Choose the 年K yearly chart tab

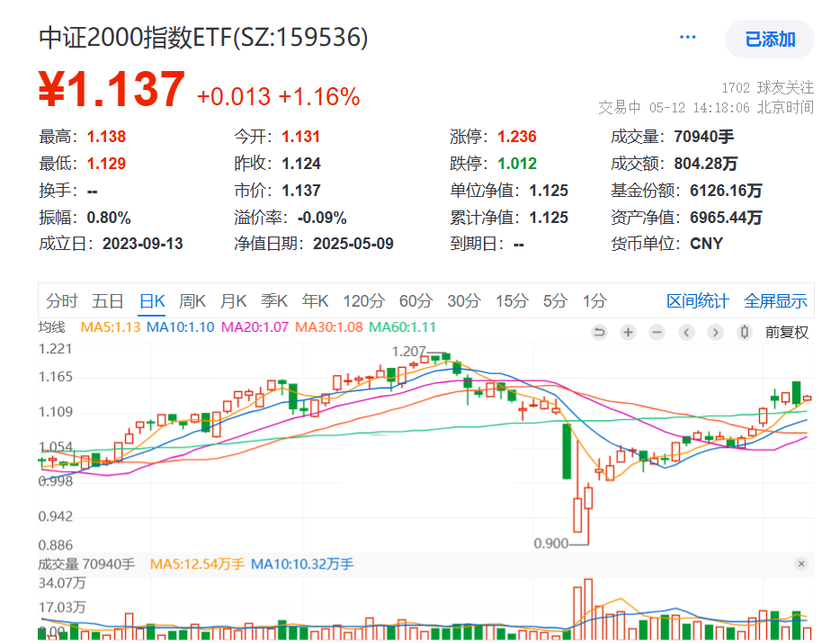[x=316, y=301]
